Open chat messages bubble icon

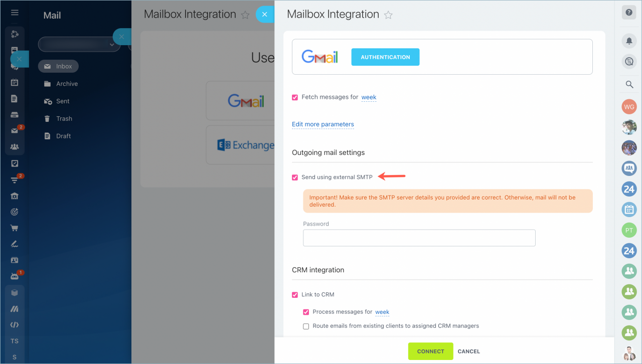pyautogui.click(x=629, y=62)
